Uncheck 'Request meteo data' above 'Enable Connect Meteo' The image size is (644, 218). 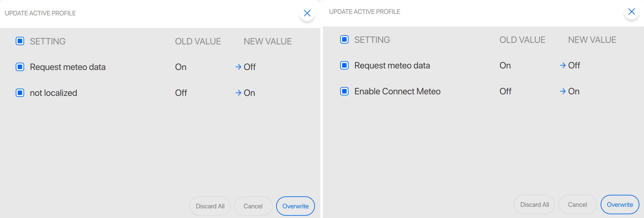(x=344, y=65)
